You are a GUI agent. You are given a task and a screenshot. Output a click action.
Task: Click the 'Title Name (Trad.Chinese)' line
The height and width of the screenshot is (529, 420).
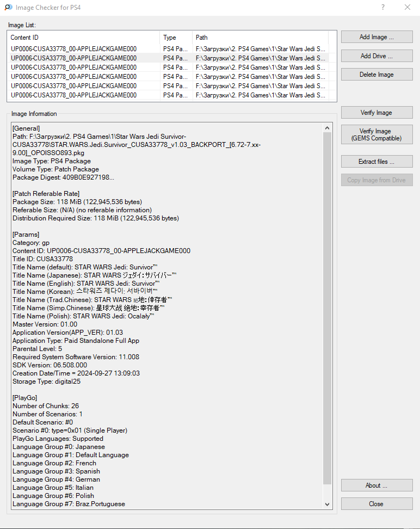click(x=92, y=300)
